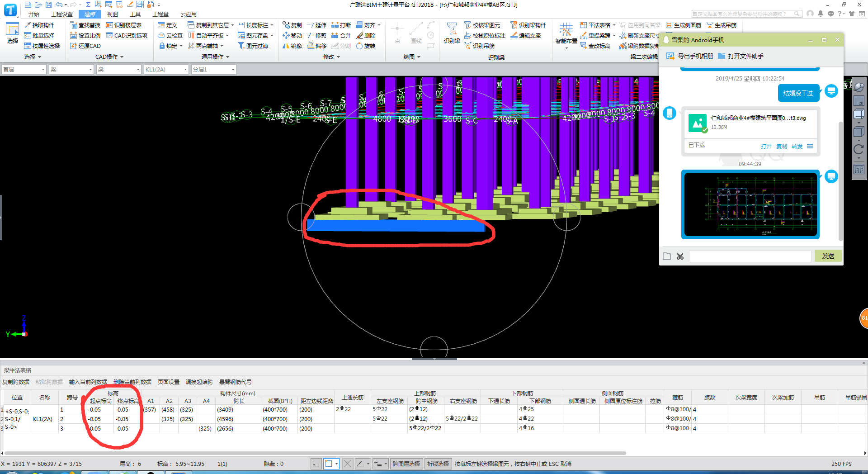This screenshot has width=868, height=474.
Task: Click the chat window vertical scrollbar
Action: click(x=841, y=181)
